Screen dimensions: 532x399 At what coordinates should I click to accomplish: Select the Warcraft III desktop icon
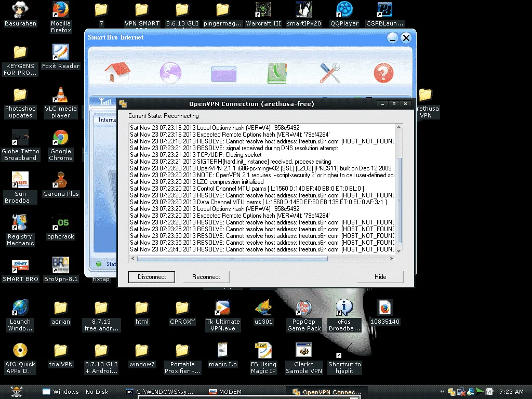pos(263,14)
